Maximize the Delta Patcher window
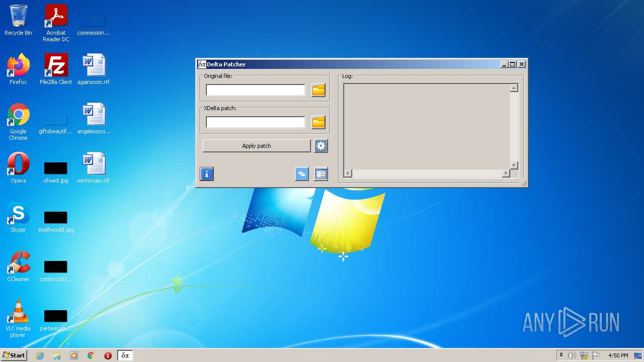 [513, 64]
